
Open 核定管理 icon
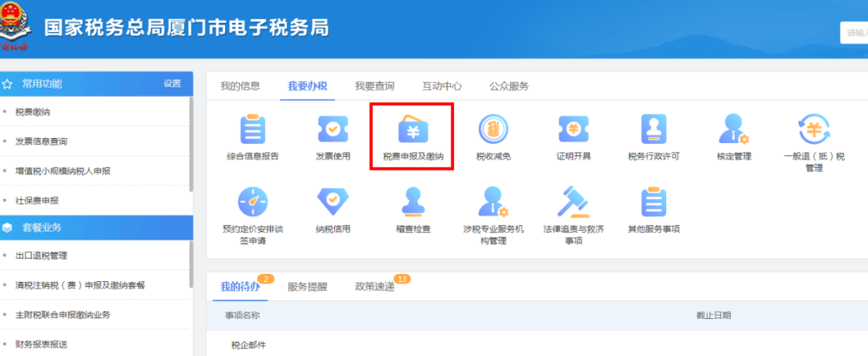[734, 129]
